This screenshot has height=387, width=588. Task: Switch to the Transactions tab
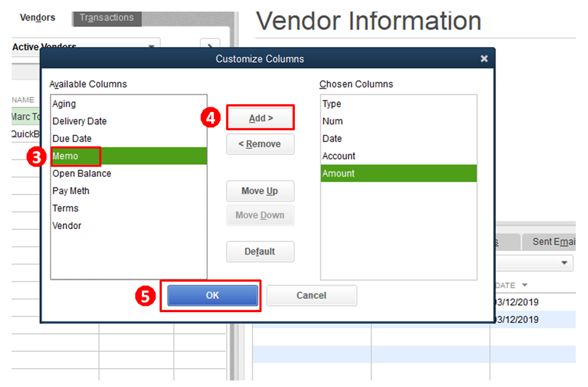point(107,18)
